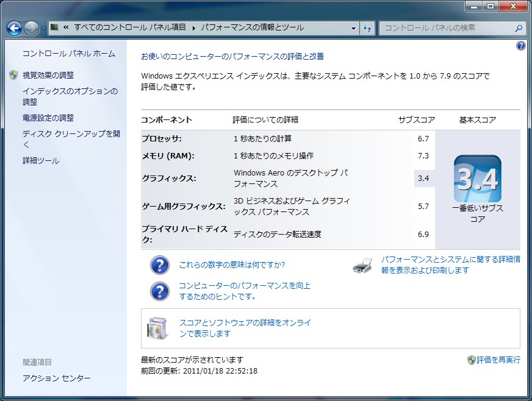Click the gaming graphics subscore 5.7
The width and height of the screenshot is (532, 401).
pyautogui.click(x=423, y=207)
